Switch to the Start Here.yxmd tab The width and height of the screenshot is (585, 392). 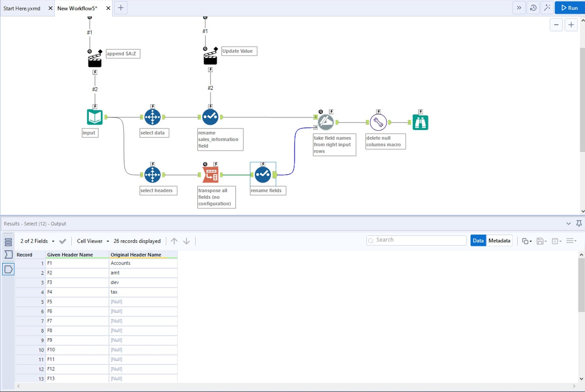coord(22,8)
